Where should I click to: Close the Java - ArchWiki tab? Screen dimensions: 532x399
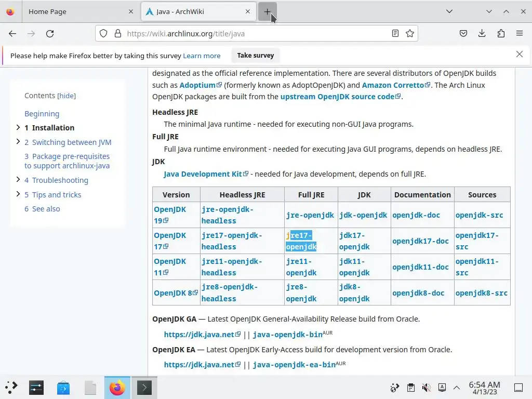pos(248,11)
